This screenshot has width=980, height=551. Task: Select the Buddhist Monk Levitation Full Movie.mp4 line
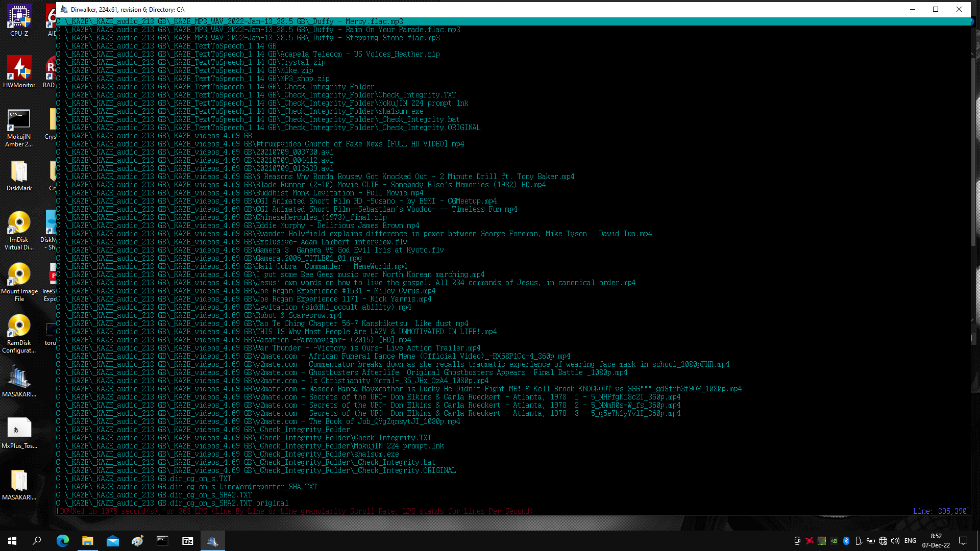point(240,193)
